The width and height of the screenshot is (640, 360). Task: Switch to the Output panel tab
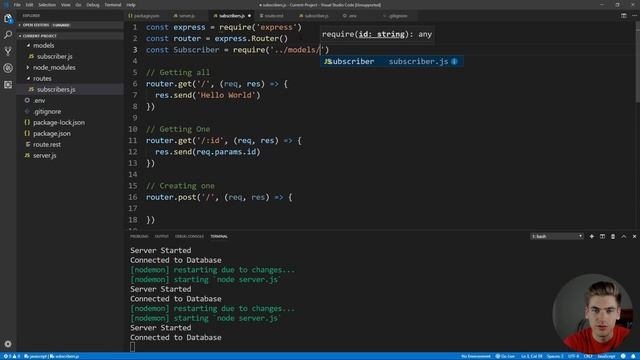(161, 236)
